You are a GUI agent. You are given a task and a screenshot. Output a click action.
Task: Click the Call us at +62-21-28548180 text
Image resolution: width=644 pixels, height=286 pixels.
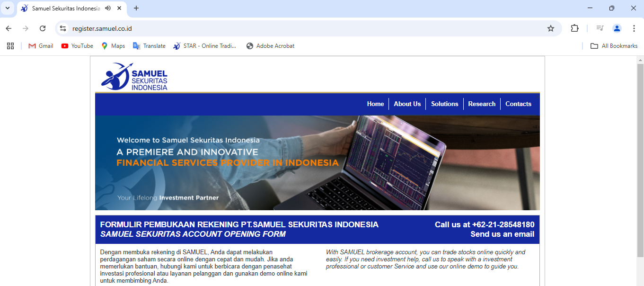(485, 224)
